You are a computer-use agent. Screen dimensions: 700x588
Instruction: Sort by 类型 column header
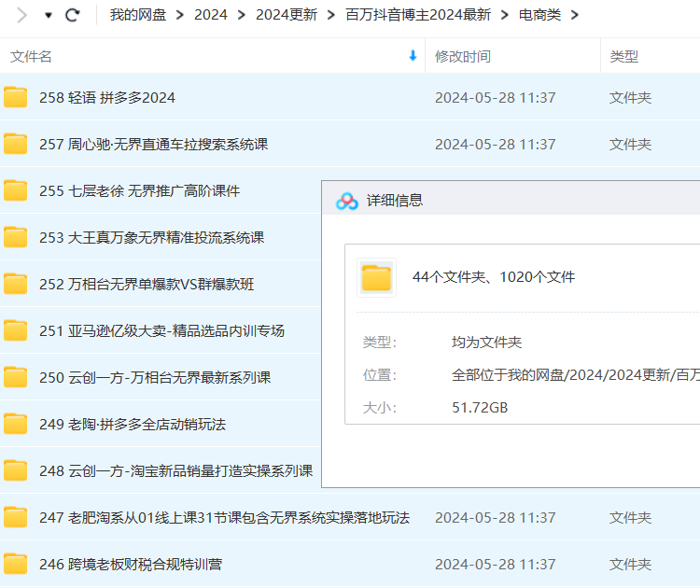pyautogui.click(x=623, y=56)
